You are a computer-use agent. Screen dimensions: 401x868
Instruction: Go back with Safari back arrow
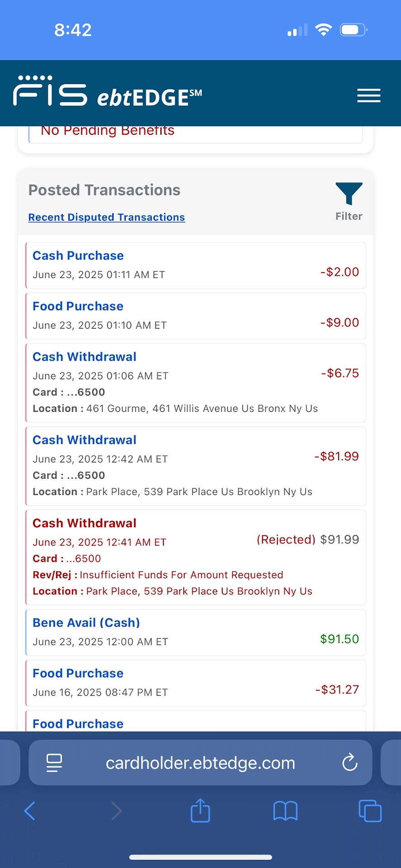[x=30, y=811]
